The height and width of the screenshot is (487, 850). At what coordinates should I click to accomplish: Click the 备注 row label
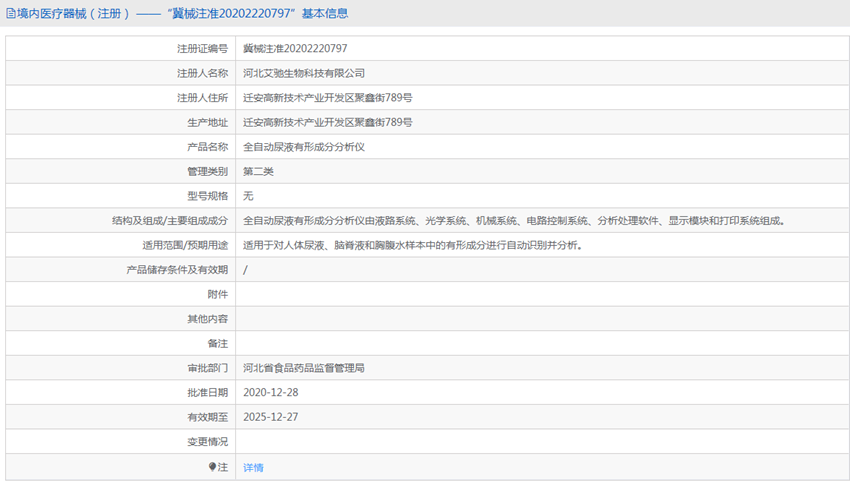(x=218, y=343)
